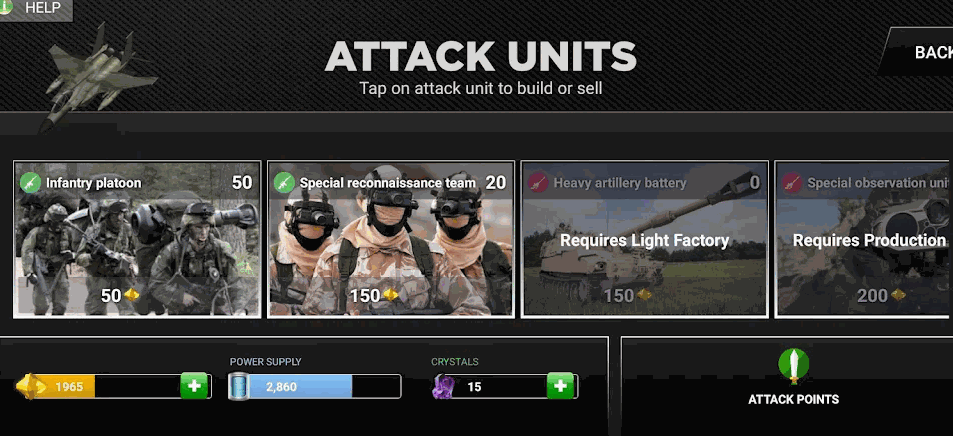953x436 pixels.
Task: Click the gold 1965 progress bar
Action: pos(114,387)
